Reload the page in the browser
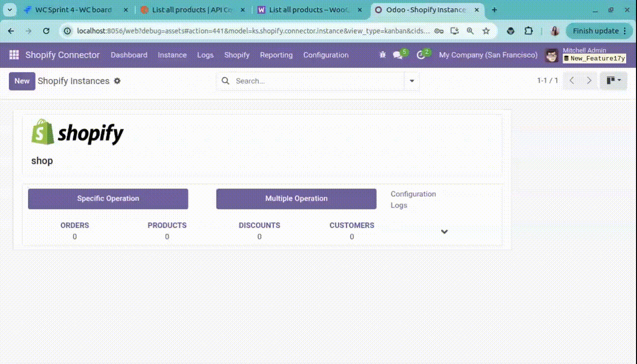637x364 pixels. [x=46, y=31]
